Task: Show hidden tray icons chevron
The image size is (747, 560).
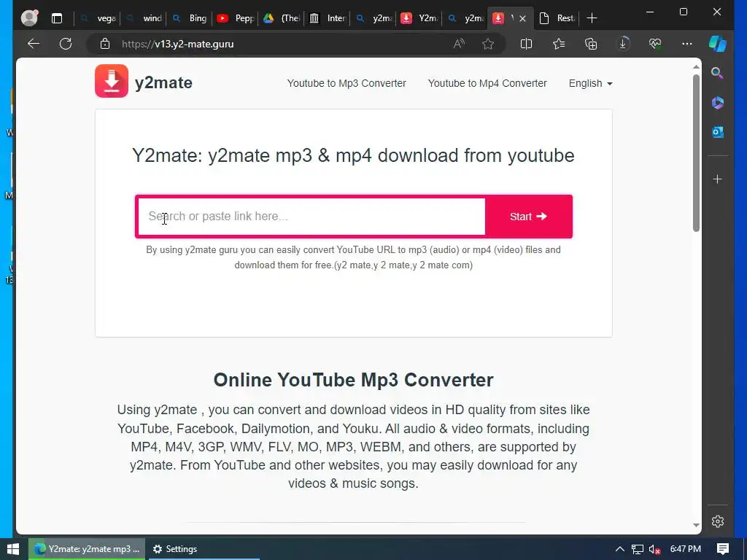Action: [x=620, y=549]
